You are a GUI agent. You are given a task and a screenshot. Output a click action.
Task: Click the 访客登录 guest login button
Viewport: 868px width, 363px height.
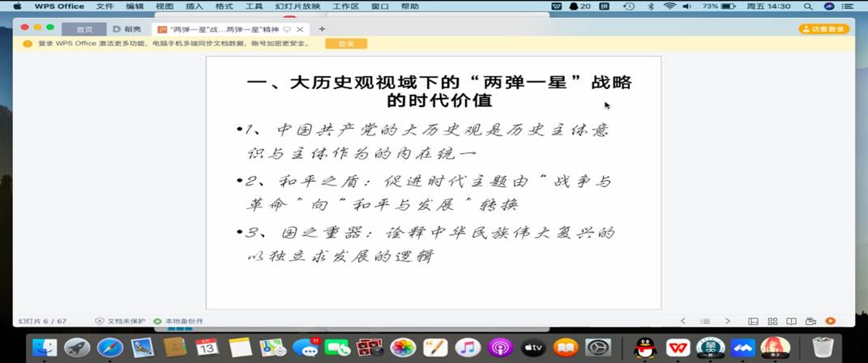pos(823,29)
